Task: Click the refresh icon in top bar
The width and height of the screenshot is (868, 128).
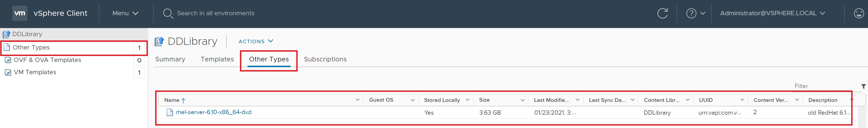Action: 662,13
